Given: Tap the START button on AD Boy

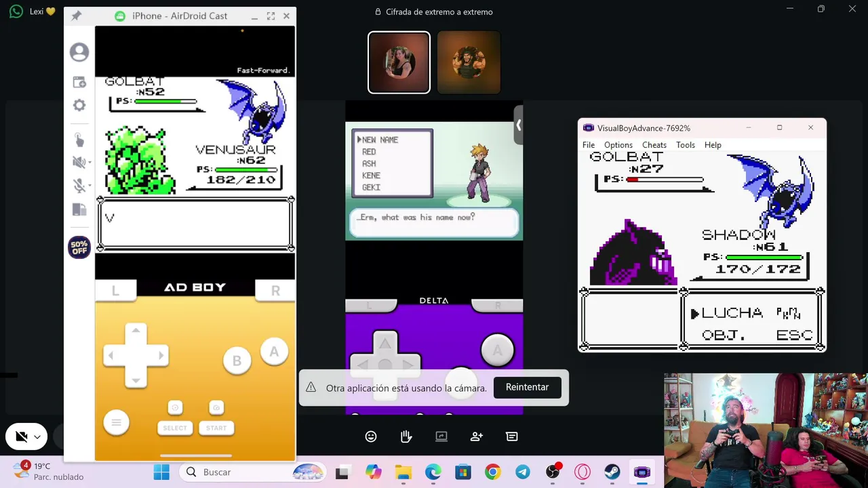Looking at the screenshot, I should click(216, 428).
